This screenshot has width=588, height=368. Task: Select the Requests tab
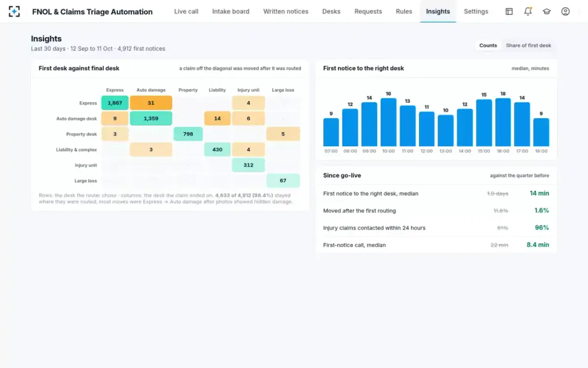coord(368,11)
